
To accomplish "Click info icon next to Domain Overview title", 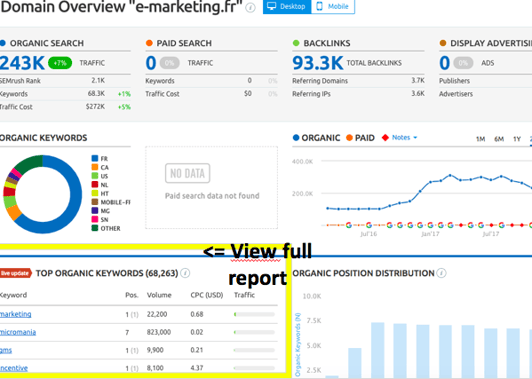I will (250, 7).
